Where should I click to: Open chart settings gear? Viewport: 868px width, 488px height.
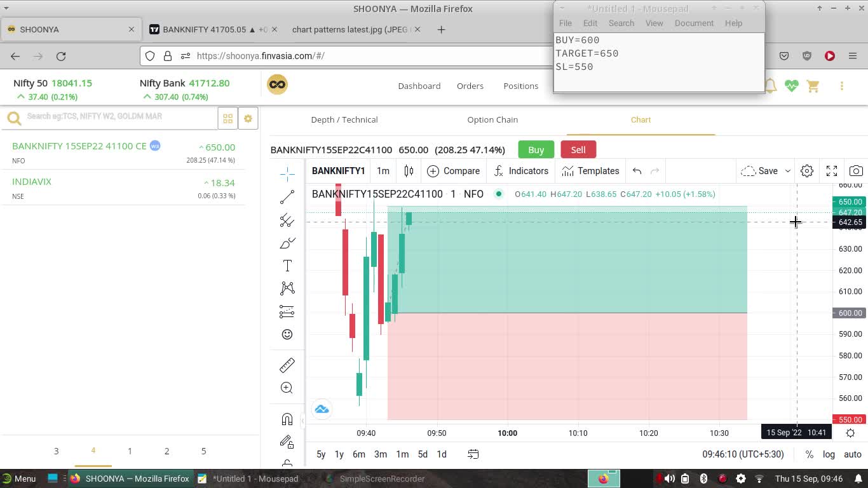point(807,171)
